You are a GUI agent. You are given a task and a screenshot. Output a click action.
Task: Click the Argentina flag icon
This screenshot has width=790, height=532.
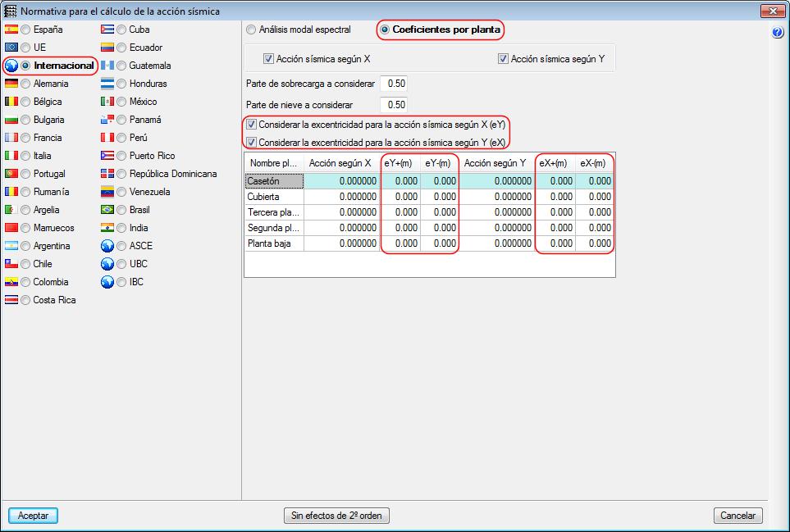click(11, 246)
